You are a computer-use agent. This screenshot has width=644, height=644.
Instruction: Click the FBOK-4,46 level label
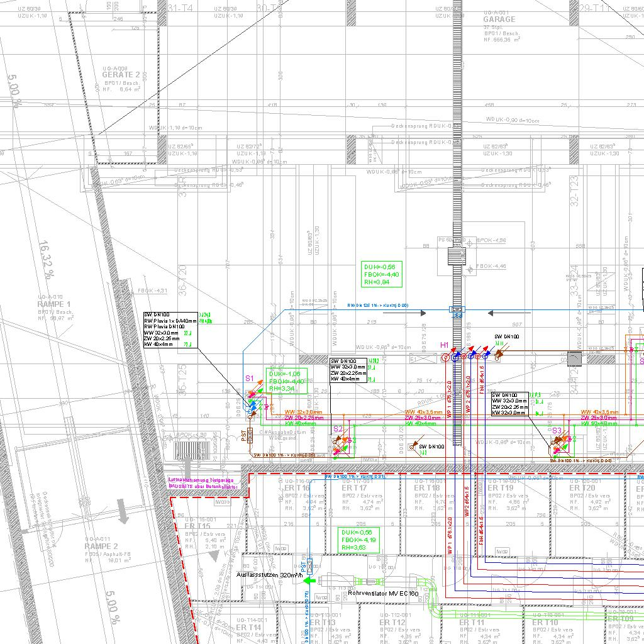tap(491, 266)
